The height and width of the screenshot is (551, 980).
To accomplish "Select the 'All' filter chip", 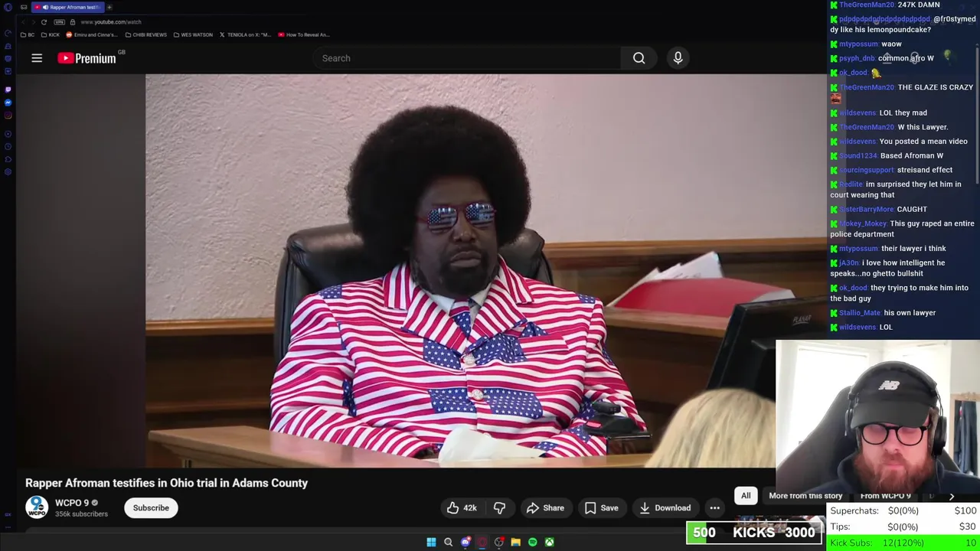I will coord(746,496).
